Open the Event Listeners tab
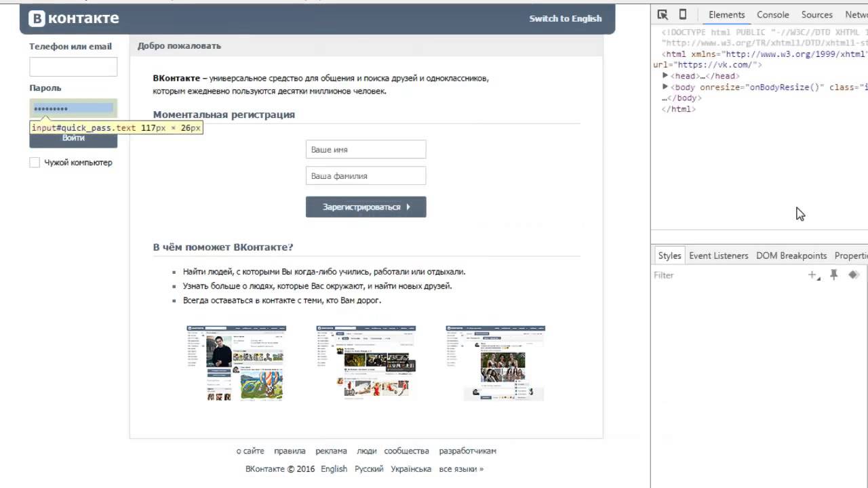Image resolution: width=868 pixels, height=488 pixels. click(718, 256)
